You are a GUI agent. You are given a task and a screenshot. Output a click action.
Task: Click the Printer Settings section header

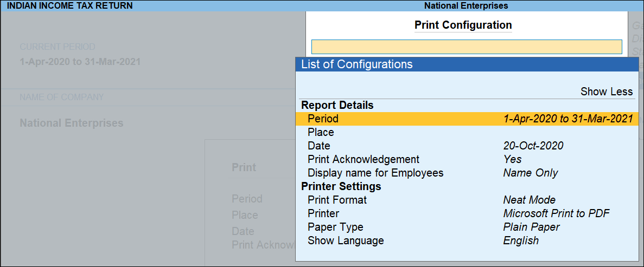(x=341, y=186)
